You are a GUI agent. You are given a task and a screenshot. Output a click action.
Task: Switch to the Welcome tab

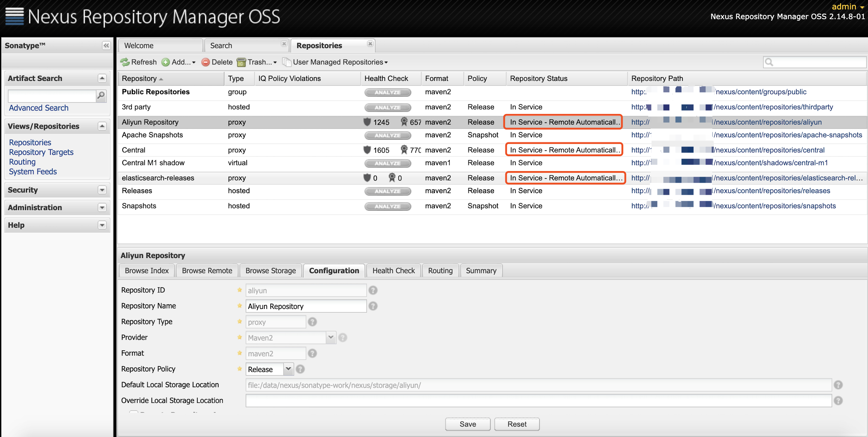[160, 46]
